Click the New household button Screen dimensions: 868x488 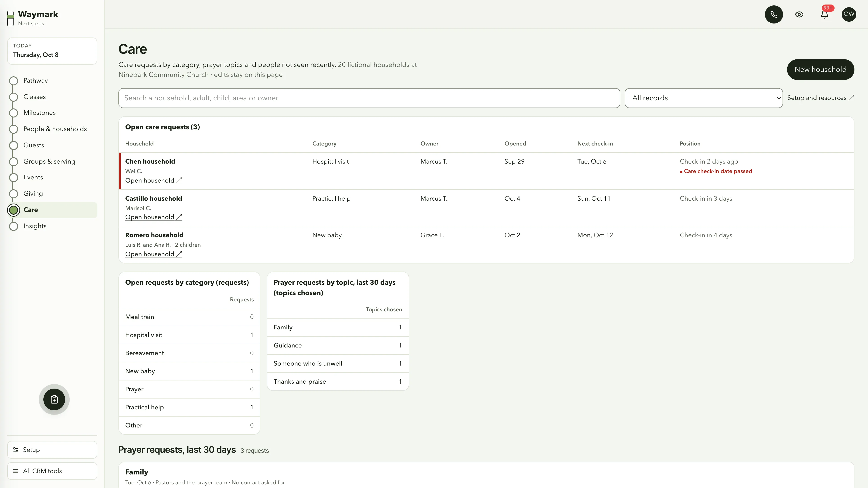pos(820,69)
